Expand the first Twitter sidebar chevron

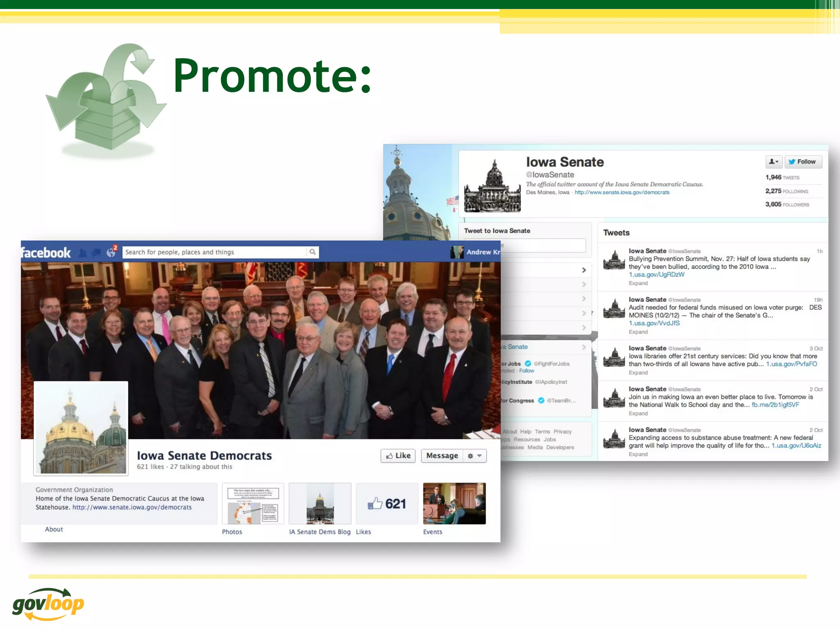point(584,270)
